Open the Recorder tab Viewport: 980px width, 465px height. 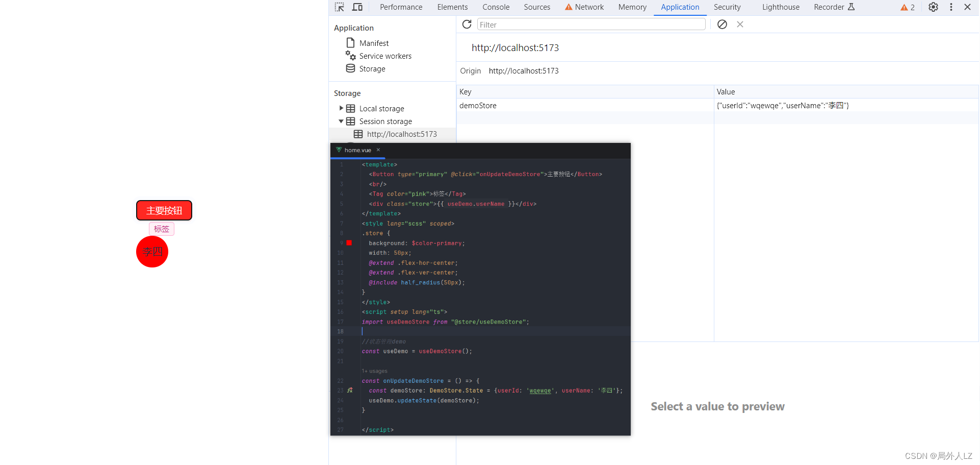point(834,7)
